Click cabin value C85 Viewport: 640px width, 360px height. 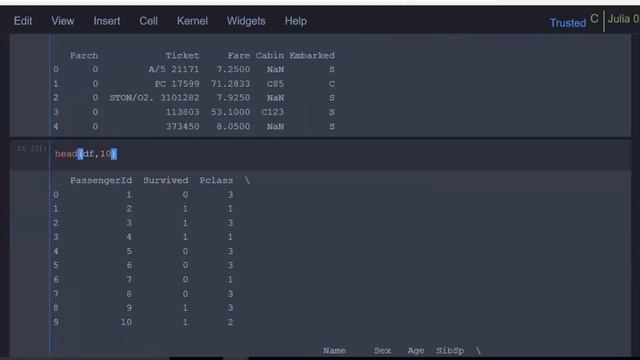276,84
